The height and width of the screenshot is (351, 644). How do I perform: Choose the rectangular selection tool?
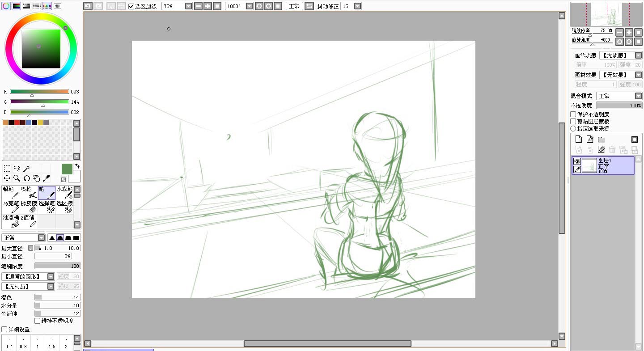7,169
